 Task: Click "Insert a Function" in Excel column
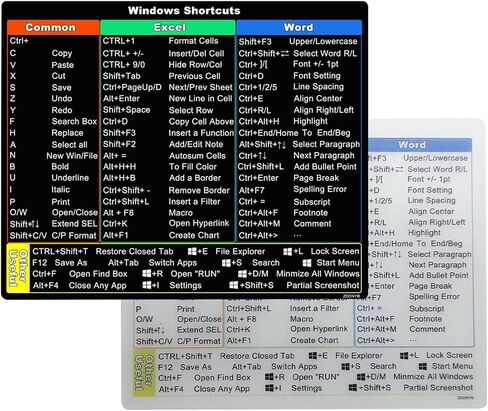coord(201,133)
